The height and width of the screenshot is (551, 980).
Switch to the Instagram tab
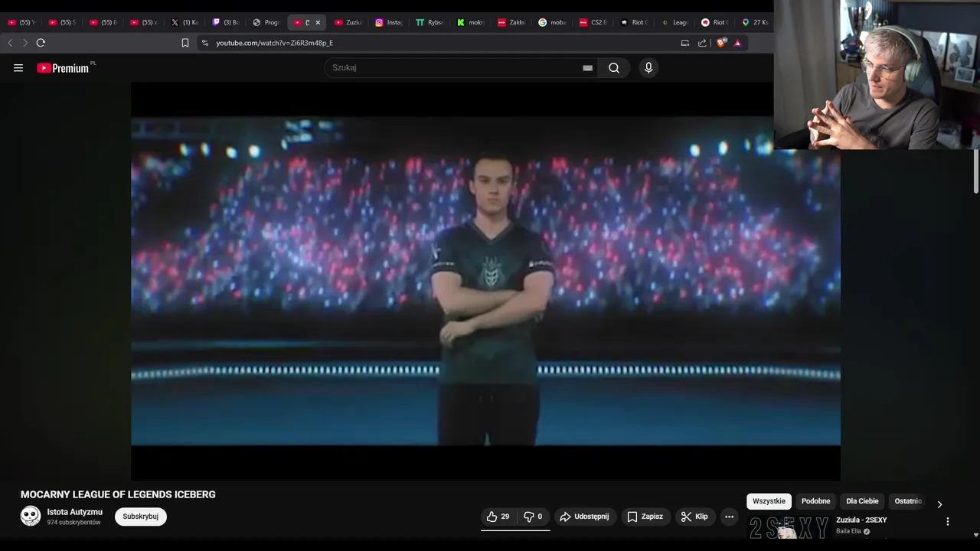pos(389,22)
